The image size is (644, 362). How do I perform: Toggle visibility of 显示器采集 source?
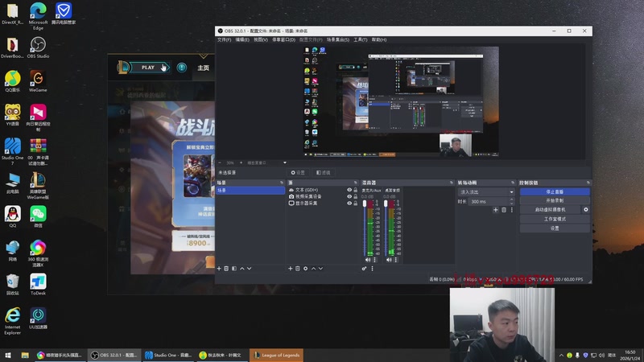coord(349,204)
